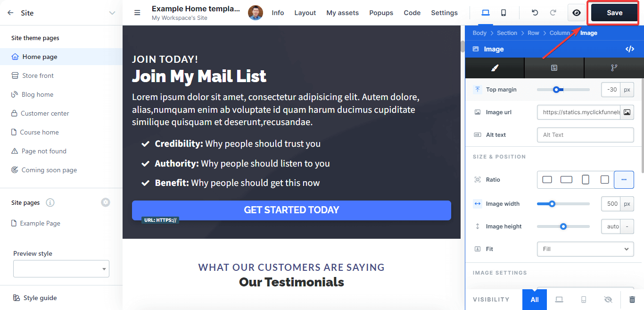Switch to the Settings menu
Viewport: 644px width, 310px height.
(x=444, y=13)
